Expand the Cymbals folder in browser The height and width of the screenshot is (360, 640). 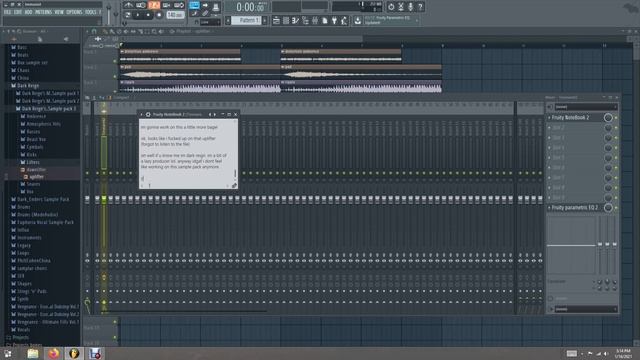coord(35,147)
